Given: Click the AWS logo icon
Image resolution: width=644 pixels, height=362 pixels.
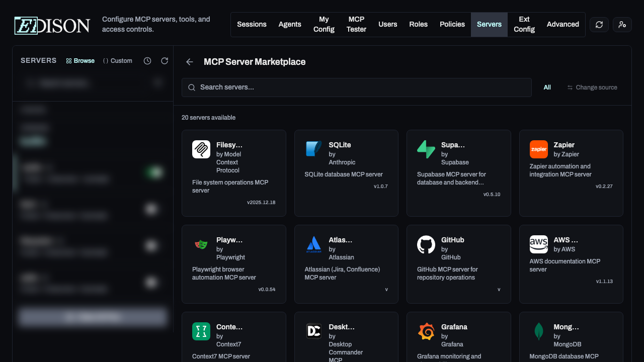Looking at the screenshot, I should point(539,245).
